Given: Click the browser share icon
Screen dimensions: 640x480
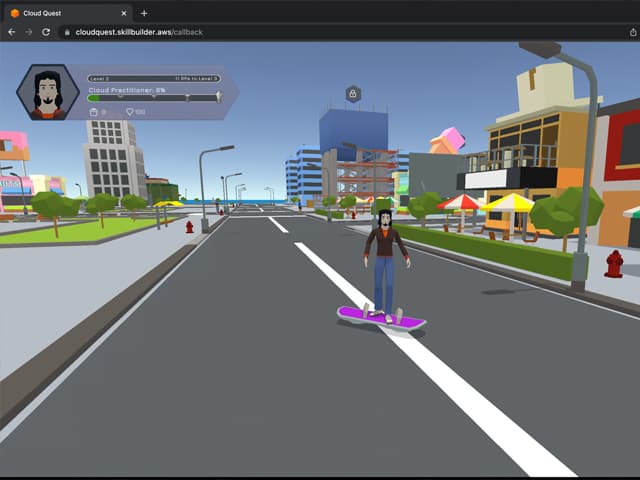Looking at the screenshot, I should [633, 32].
